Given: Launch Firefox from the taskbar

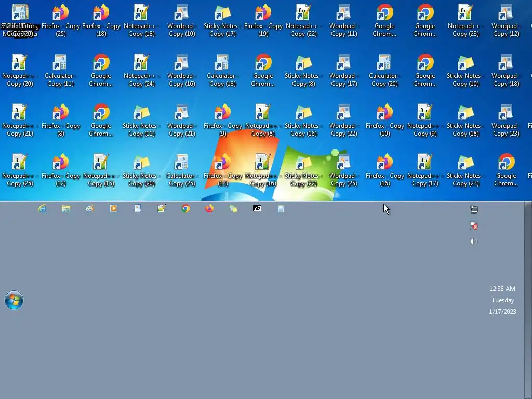Looking at the screenshot, I should (209, 208).
